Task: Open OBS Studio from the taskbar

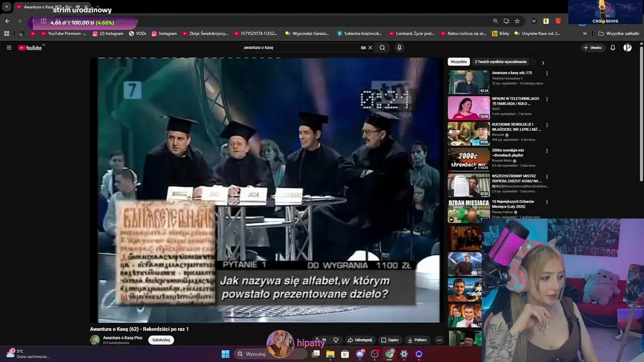Action: [374, 354]
